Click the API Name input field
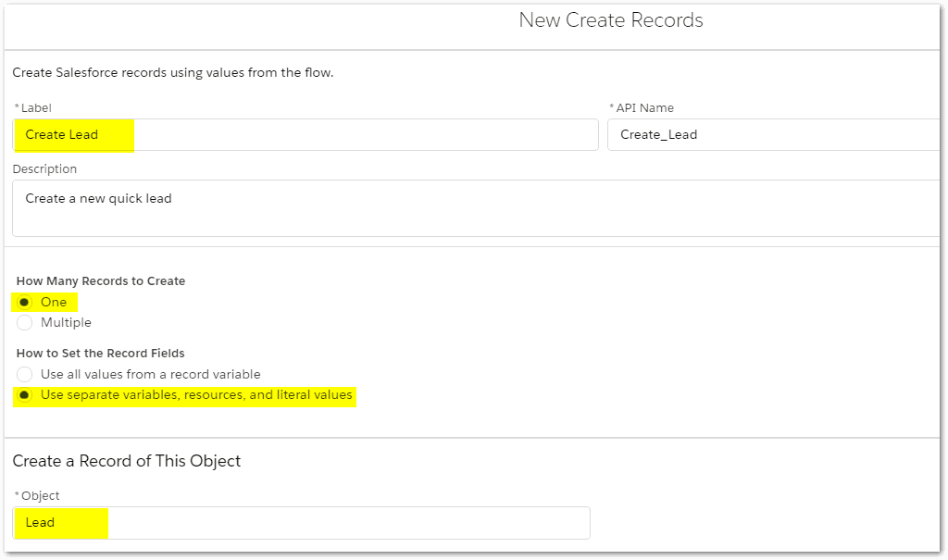948x560 pixels. [x=773, y=135]
